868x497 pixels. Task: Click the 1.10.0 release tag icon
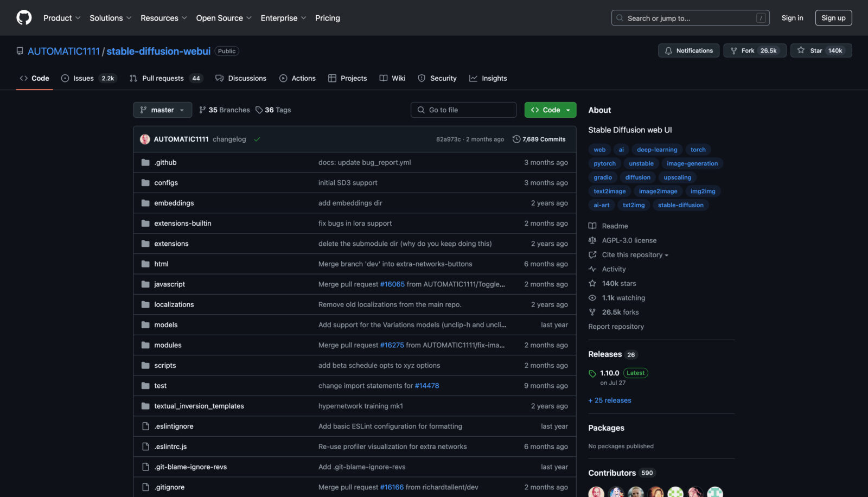click(x=592, y=373)
